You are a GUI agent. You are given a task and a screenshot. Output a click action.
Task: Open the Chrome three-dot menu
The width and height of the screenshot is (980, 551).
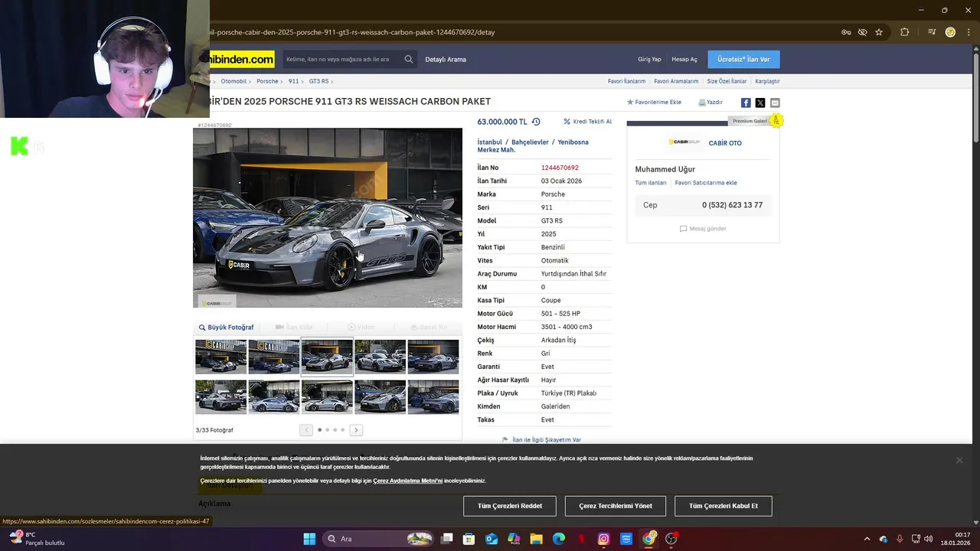click(x=969, y=32)
